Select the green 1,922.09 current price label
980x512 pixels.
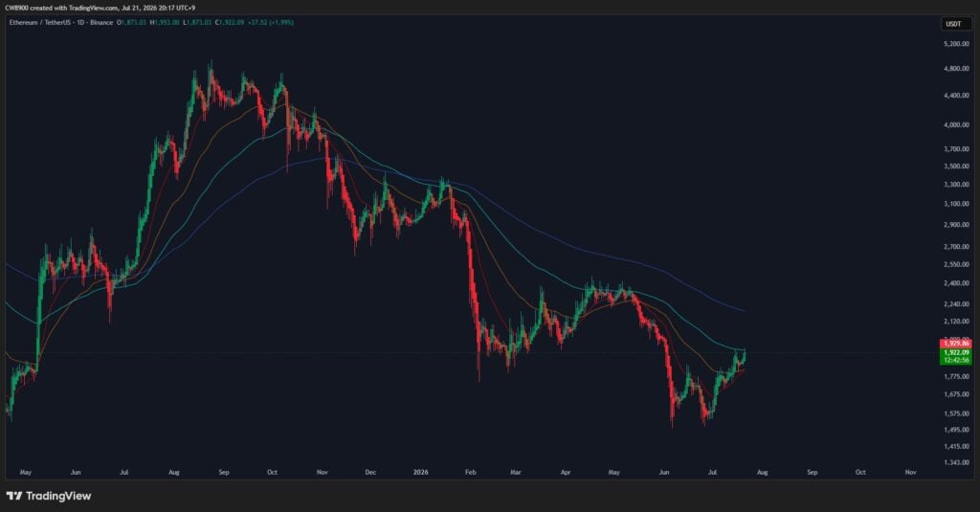coord(956,352)
